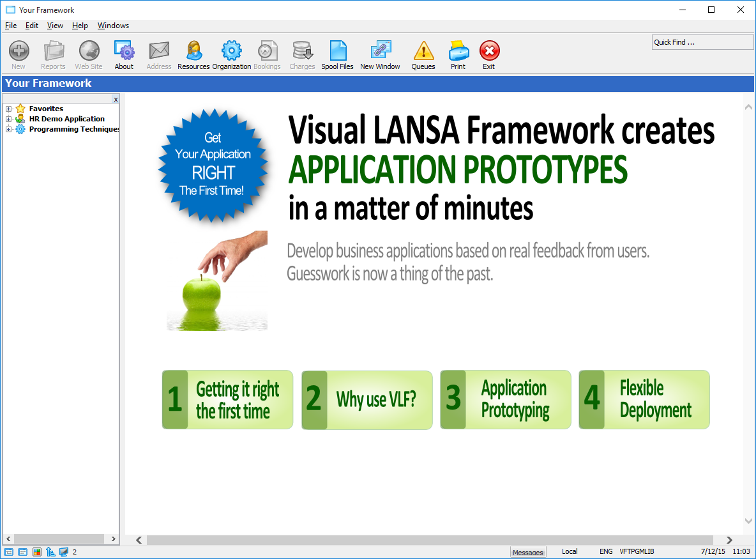
Task: Click the green apple image
Action: coord(202,293)
